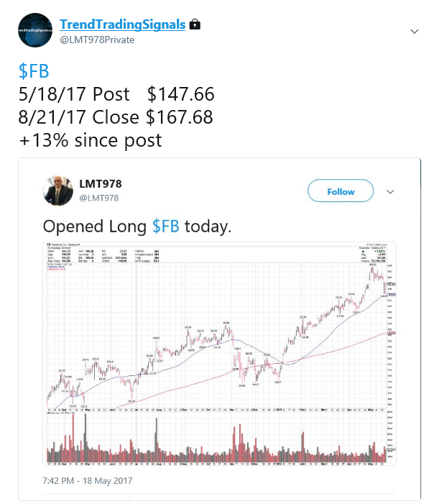439x504 pixels.
Task: Open the $FB cashtag in the quoted tweet
Action: click(x=166, y=226)
